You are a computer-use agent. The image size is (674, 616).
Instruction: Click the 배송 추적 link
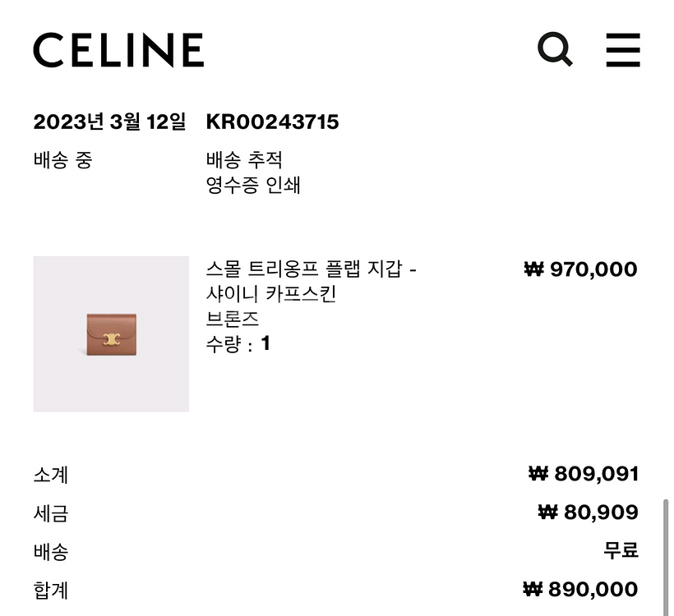point(244,159)
